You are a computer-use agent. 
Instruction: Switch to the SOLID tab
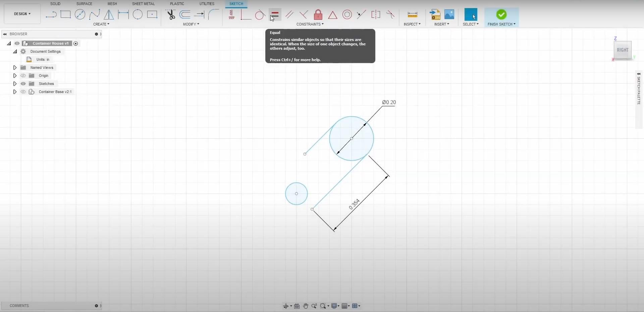55,4
